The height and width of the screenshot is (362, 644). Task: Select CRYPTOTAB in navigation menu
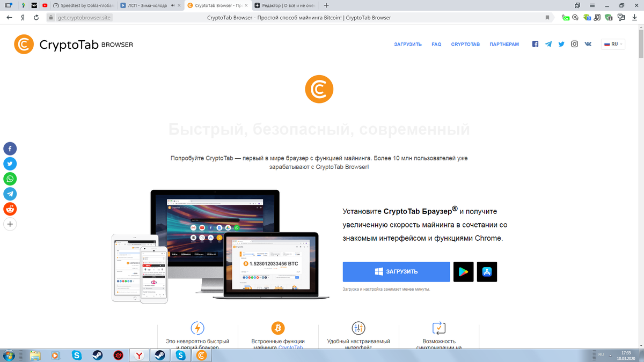pos(465,45)
